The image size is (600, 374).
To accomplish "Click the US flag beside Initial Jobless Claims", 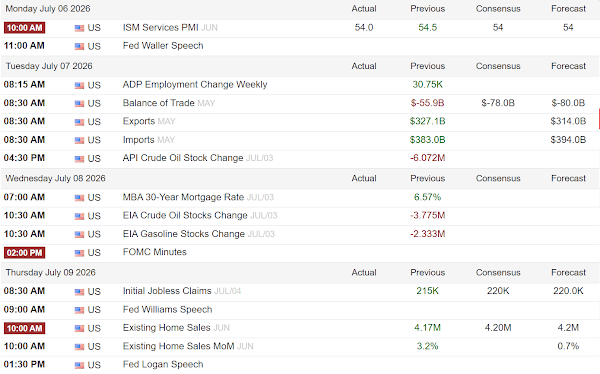I will 79,292.
